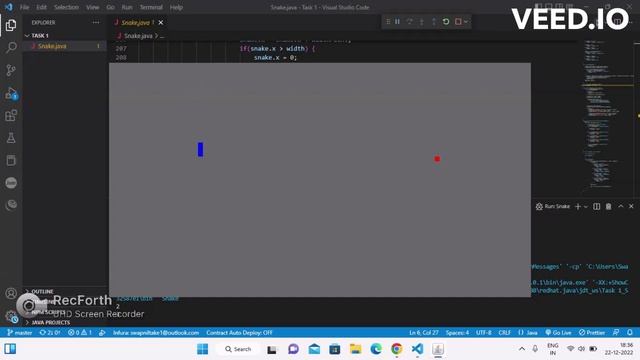The width and height of the screenshot is (640, 360).
Task: Change line ending via CRLF
Action: [504, 333]
